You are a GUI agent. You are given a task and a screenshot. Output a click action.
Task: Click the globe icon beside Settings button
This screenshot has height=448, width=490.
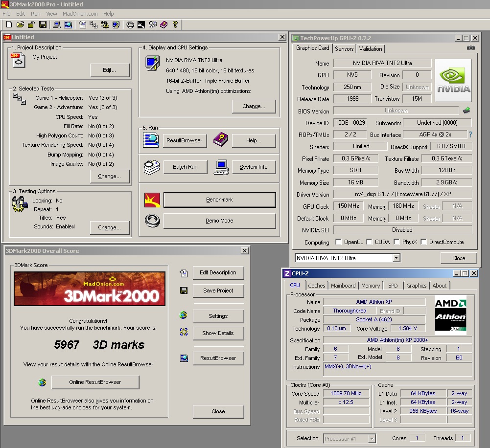pos(184,315)
